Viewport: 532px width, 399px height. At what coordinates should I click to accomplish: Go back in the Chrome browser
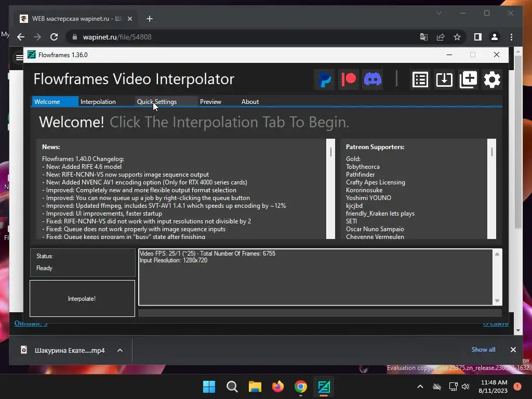pyautogui.click(x=21, y=37)
